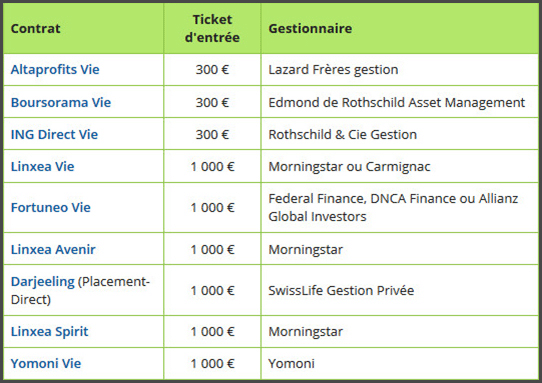Visit the Fortuneo Vie link
Screen dimensions: 542x383
[x=50, y=207]
